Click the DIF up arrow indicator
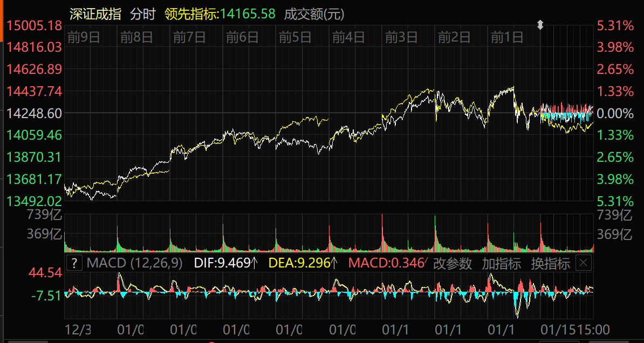The height and width of the screenshot is (343, 644). coord(255,264)
